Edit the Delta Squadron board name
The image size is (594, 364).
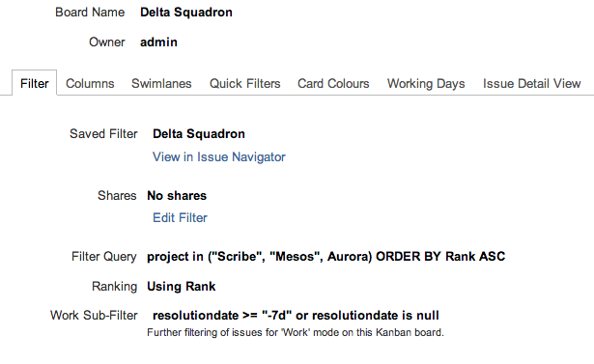[186, 13]
